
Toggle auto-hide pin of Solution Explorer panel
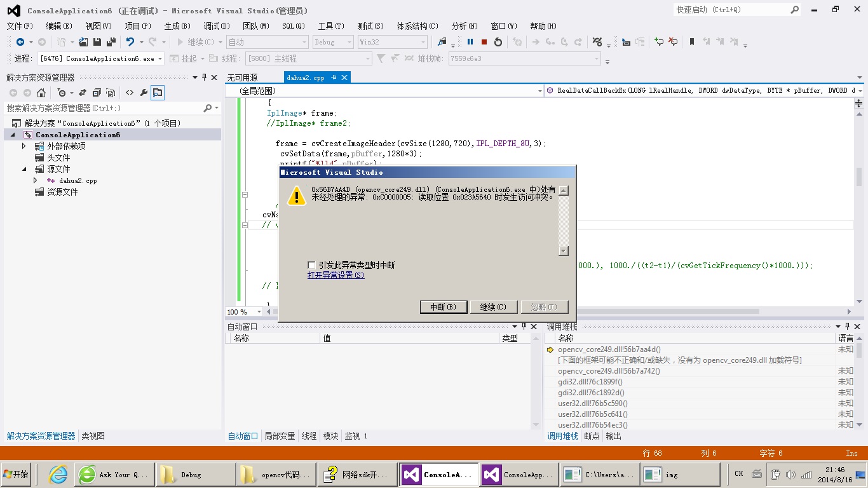204,77
